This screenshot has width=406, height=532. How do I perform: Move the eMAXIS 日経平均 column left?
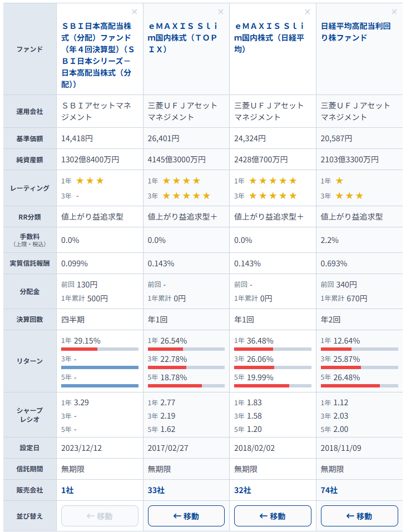click(x=273, y=516)
